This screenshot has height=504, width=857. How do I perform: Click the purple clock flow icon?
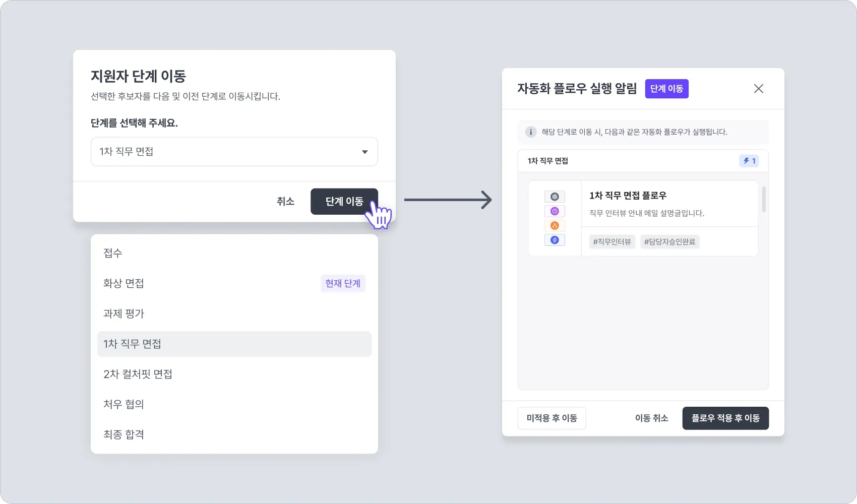(555, 211)
